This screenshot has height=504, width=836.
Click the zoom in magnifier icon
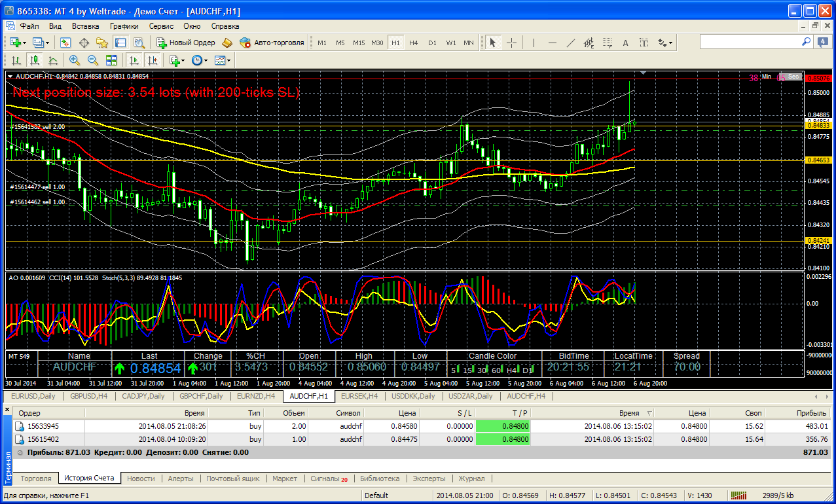(x=75, y=60)
